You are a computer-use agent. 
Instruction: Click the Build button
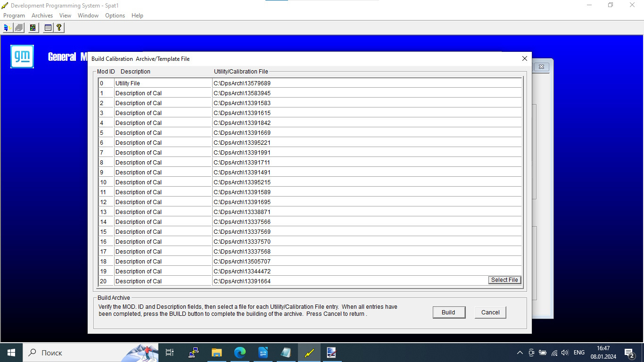[x=449, y=312]
